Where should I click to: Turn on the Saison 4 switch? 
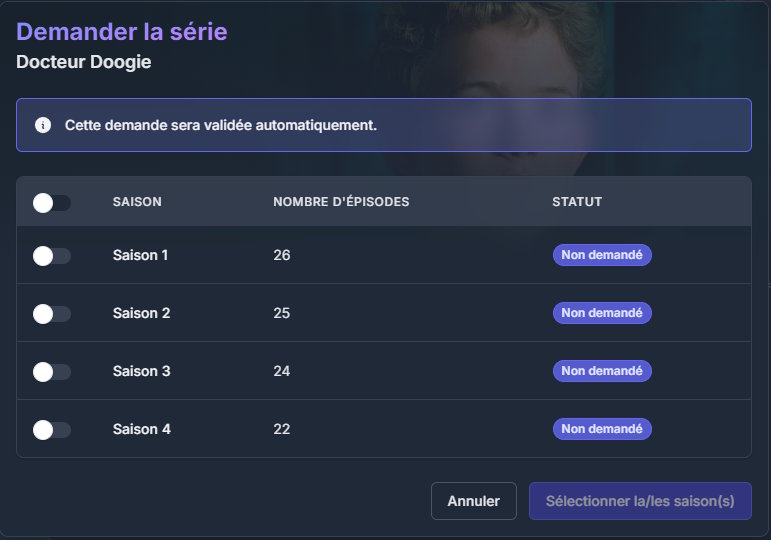[x=52, y=430]
